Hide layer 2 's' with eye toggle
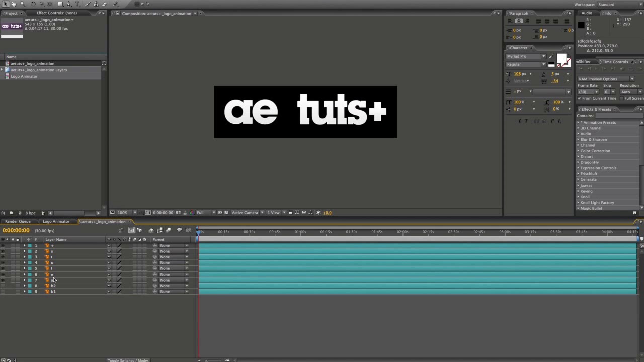Image resolution: width=644 pixels, height=362 pixels. [x=3, y=251]
